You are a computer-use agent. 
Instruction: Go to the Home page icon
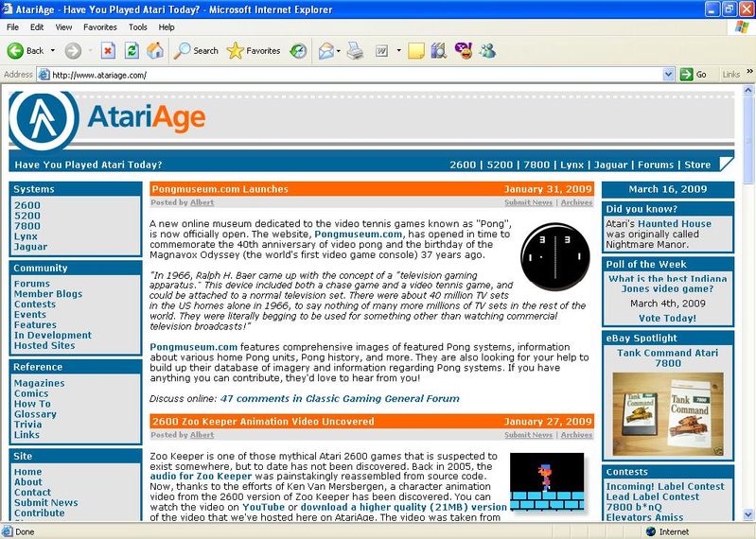155,50
